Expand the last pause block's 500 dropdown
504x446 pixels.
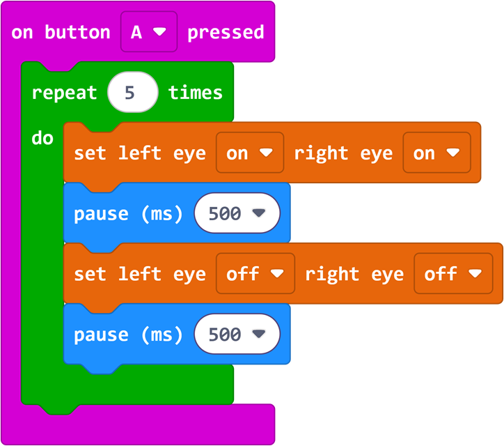click(x=237, y=335)
